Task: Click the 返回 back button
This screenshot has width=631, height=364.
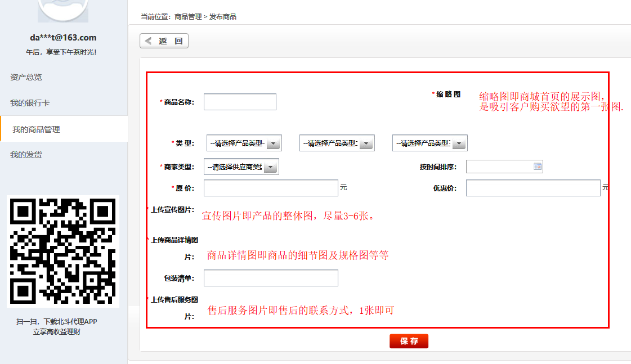Action: 164,41
